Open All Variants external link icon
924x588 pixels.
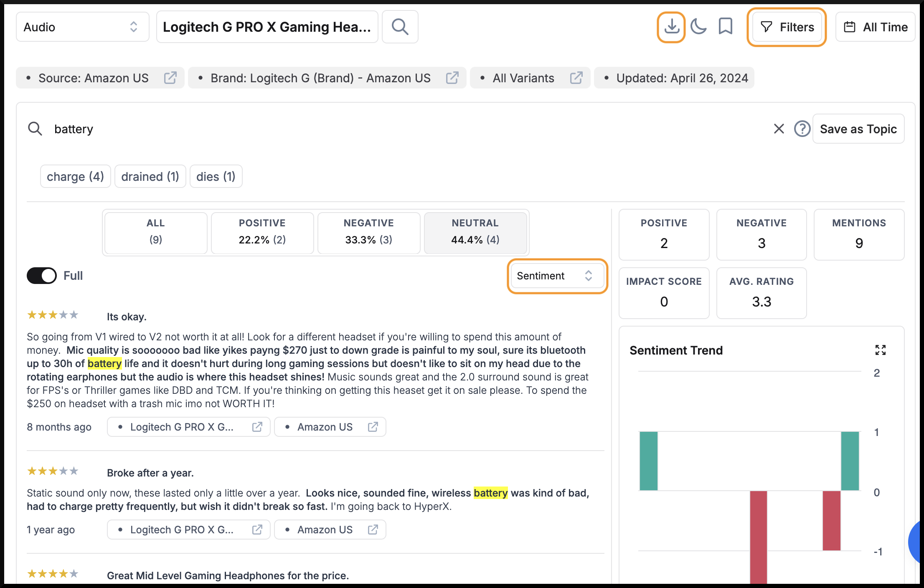[576, 78]
